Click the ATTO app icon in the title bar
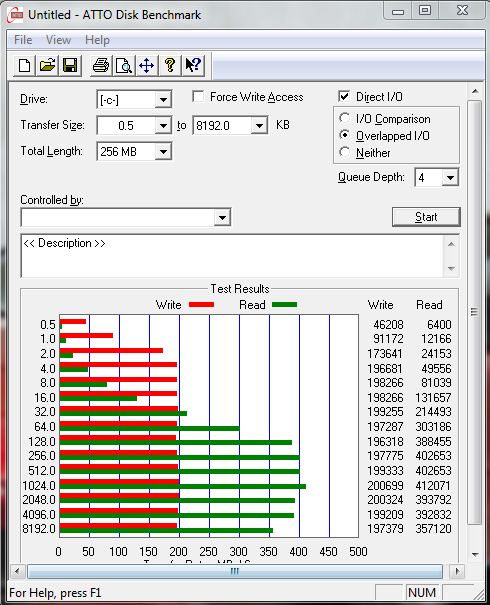Image resolution: width=490 pixels, height=605 pixels. 15,15
